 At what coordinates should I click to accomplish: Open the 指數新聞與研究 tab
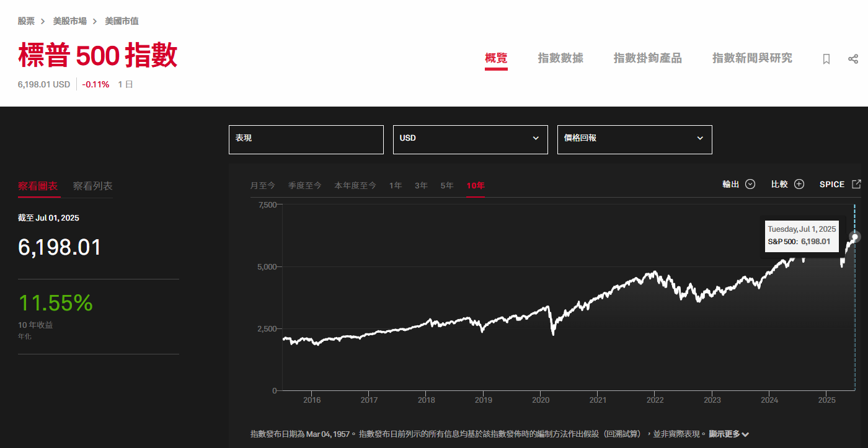(x=752, y=58)
